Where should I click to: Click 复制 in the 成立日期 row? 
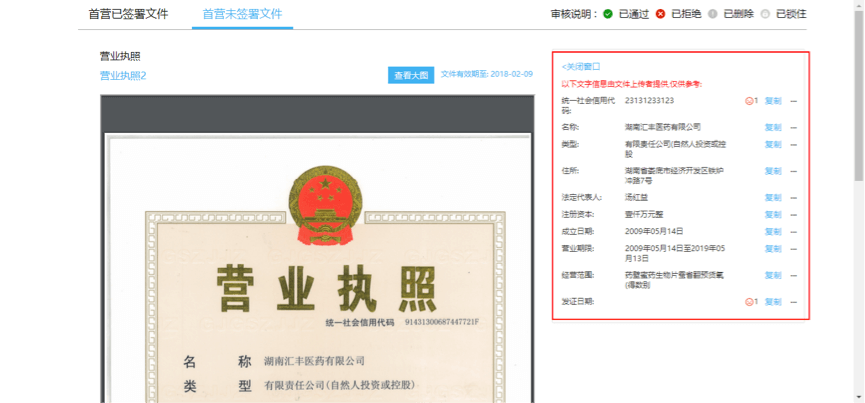[x=773, y=232]
